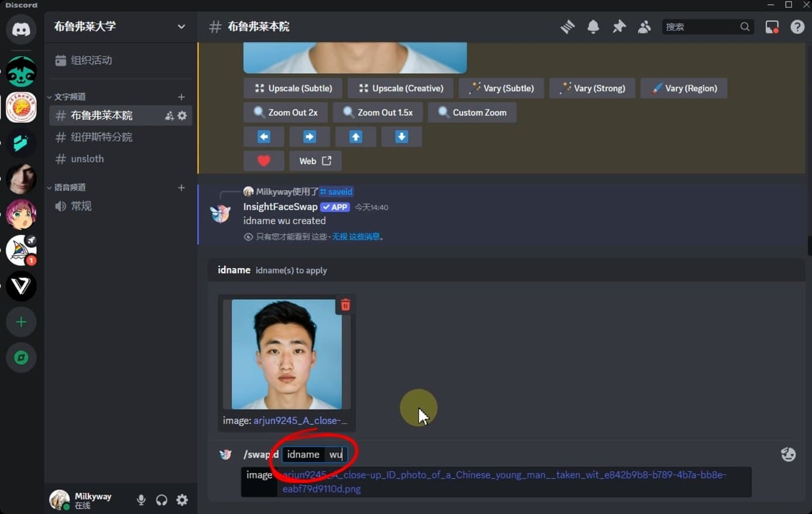Click the 无视 这些消息 link

pyautogui.click(x=357, y=237)
